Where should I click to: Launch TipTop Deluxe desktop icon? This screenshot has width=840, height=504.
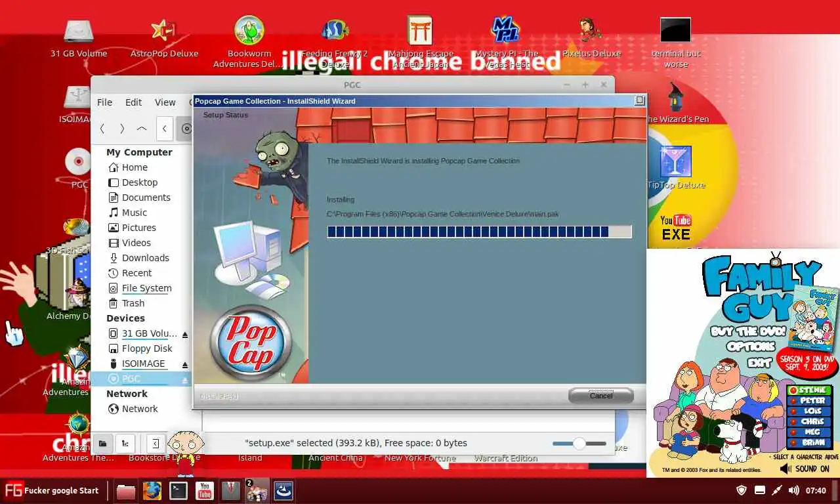676,168
